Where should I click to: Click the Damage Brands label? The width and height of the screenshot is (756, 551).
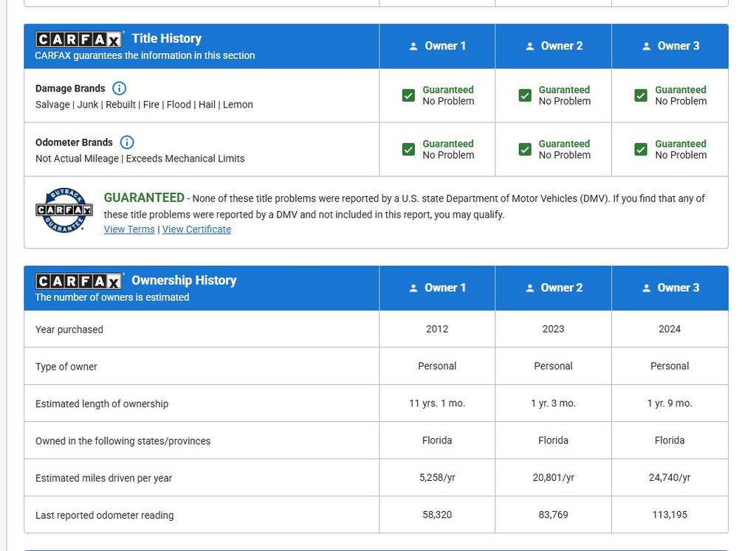tap(70, 88)
